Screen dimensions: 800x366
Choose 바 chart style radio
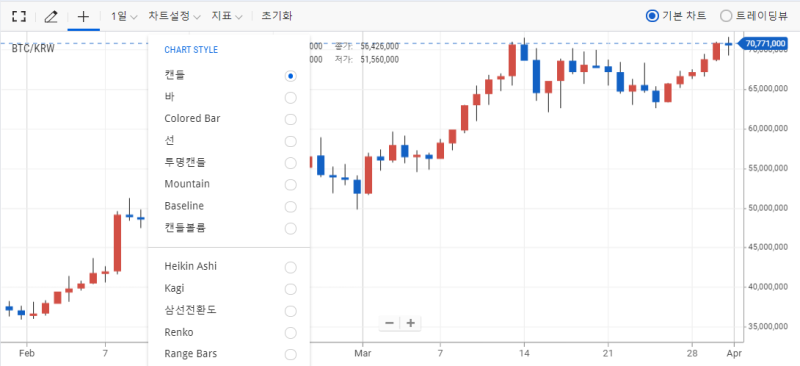290,98
